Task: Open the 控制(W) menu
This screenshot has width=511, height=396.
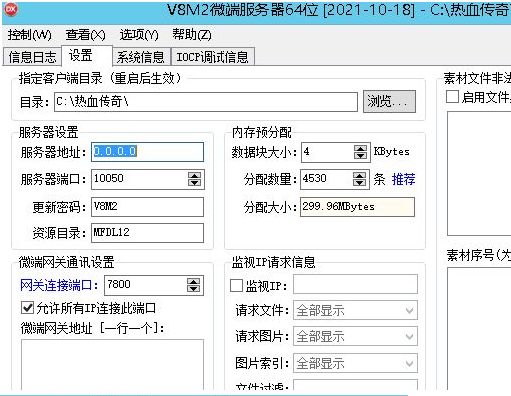Action: click(x=29, y=35)
